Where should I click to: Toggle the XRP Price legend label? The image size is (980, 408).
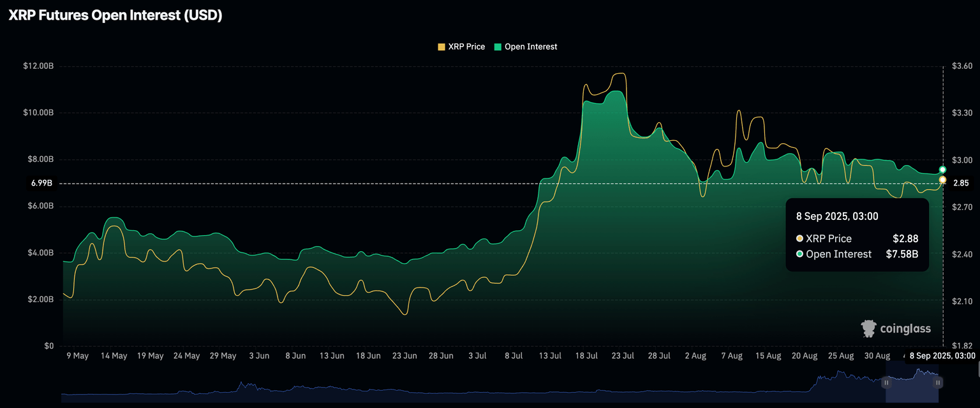(466, 47)
